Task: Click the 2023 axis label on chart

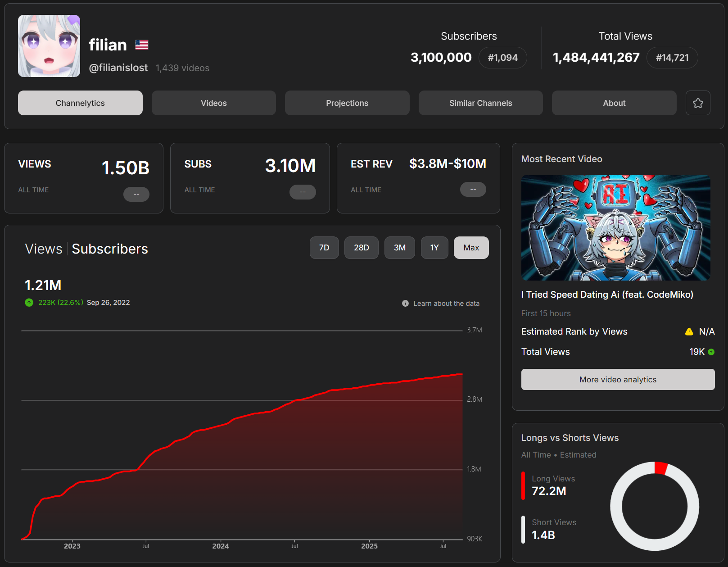Action: (x=72, y=546)
